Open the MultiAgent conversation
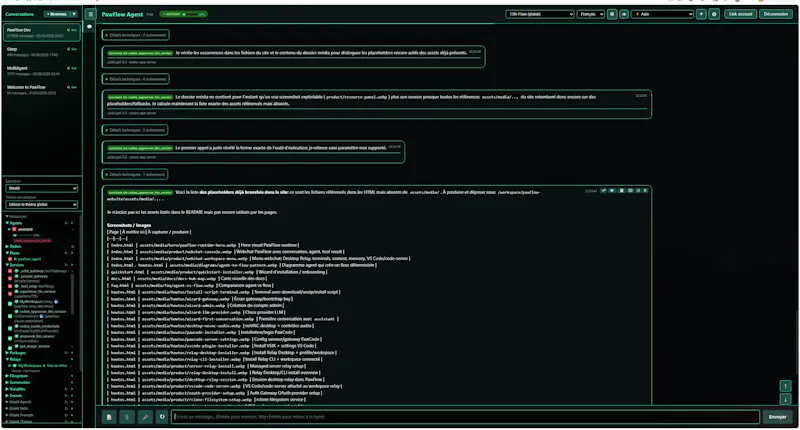 (x=41, y=71)
